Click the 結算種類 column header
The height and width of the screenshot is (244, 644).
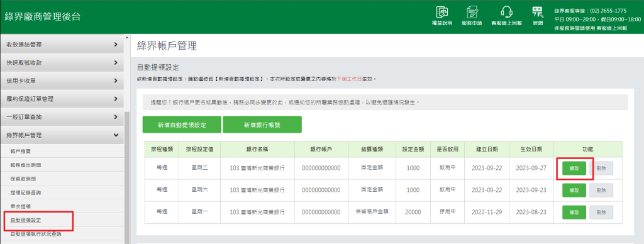(372, 150)
